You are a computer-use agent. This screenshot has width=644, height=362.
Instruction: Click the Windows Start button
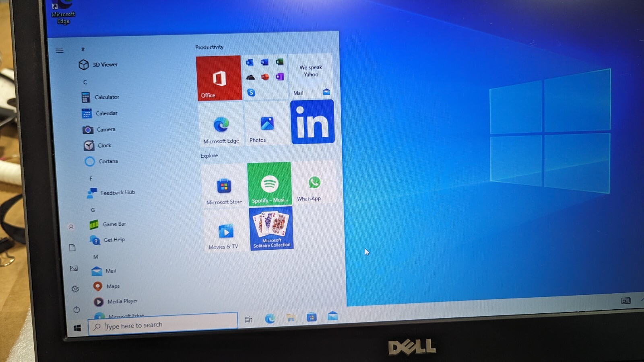click(x=78, y=328)
